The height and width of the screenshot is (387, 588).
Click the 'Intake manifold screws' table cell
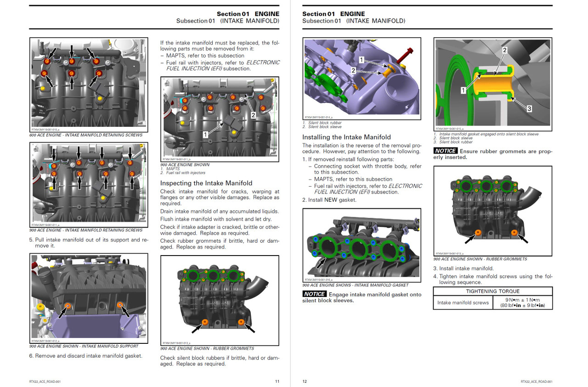tap(463, 302)
